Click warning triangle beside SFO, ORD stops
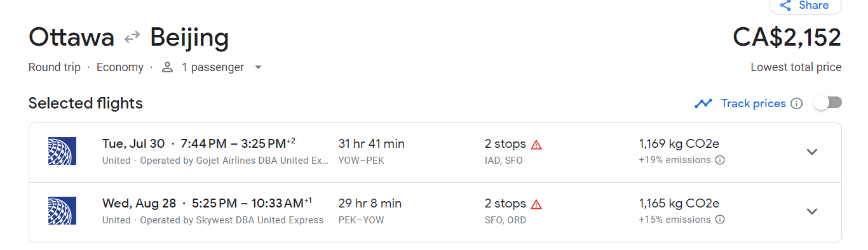Screen dimensions: 868x250 [x=536, y=204]
